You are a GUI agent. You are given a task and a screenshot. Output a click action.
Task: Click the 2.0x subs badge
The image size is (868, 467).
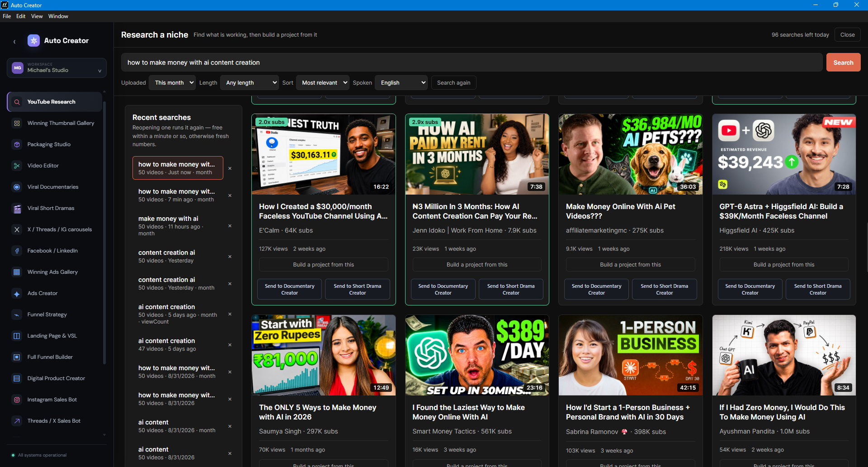click(x=272, y=122)
